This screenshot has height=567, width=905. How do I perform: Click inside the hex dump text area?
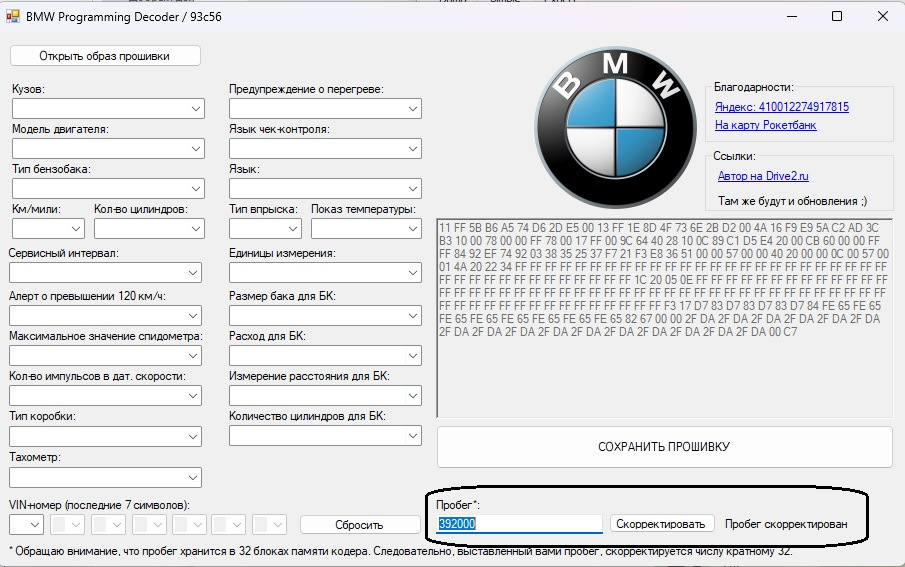664,318
